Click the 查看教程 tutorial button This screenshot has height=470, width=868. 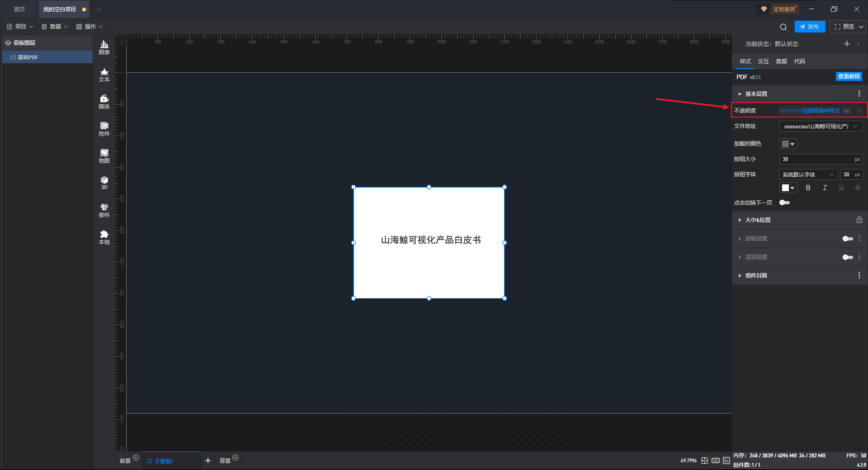(x=849, y=76)
